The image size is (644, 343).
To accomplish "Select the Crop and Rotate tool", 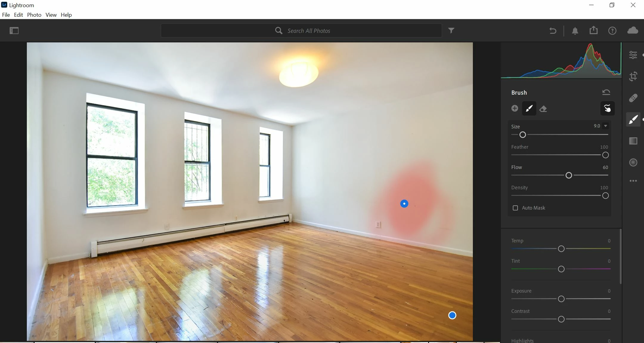I will [x=633, y=76].
